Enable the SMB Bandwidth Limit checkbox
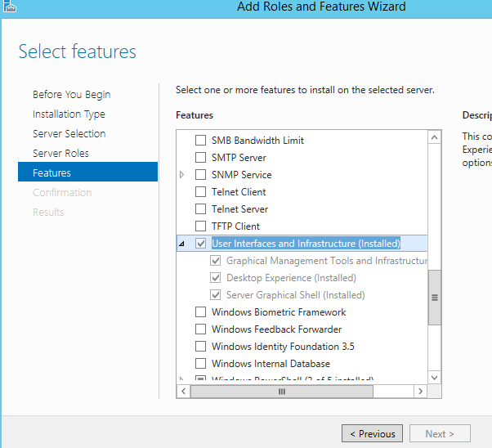492x448 pixels. (x=200, y=141)
